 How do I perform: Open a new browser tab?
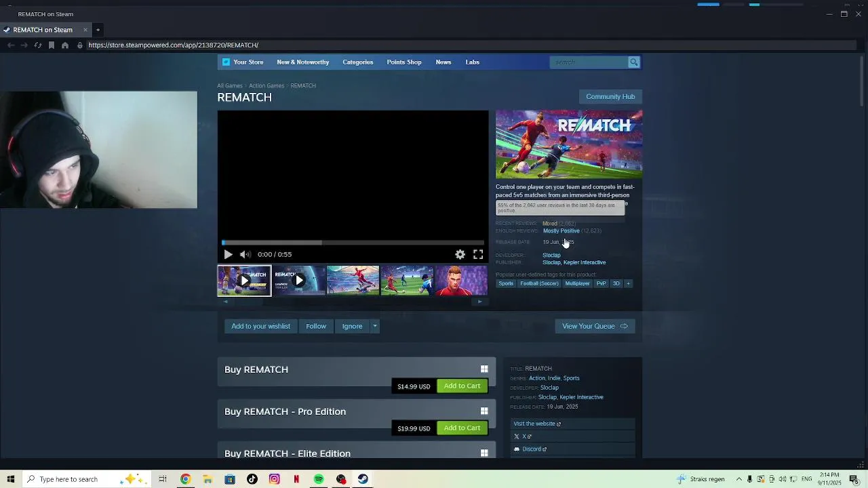[98, 30]
